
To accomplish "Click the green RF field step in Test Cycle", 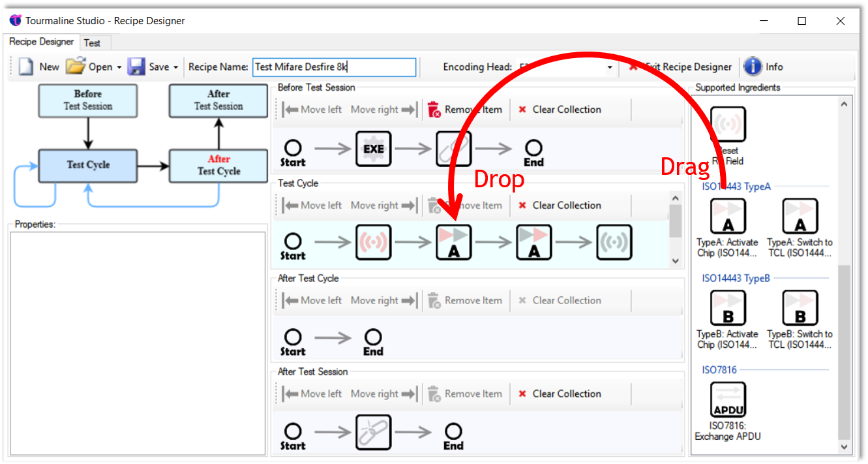I will pos(614,243).
